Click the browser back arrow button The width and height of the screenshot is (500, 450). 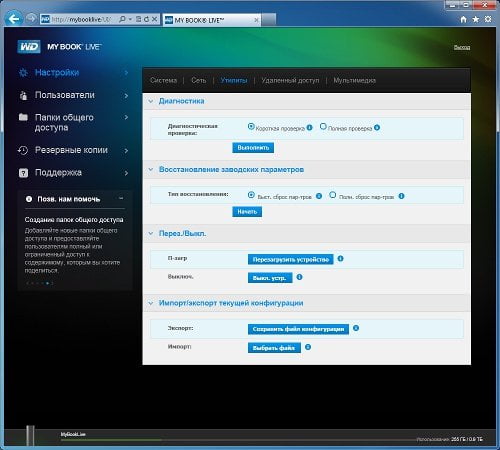click(x=14, y=19)
